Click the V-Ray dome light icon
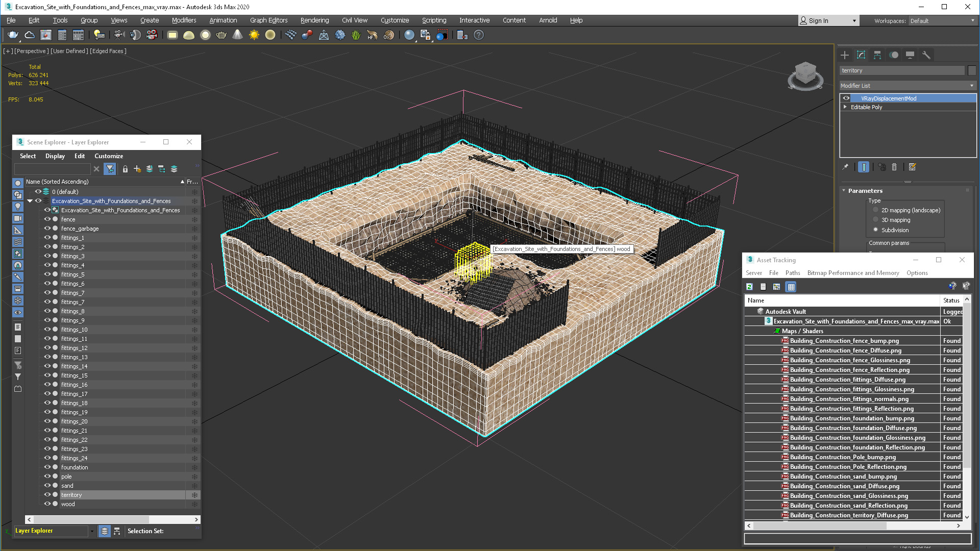The height and width of the screenshot is (551, 980). click(189, 35)
